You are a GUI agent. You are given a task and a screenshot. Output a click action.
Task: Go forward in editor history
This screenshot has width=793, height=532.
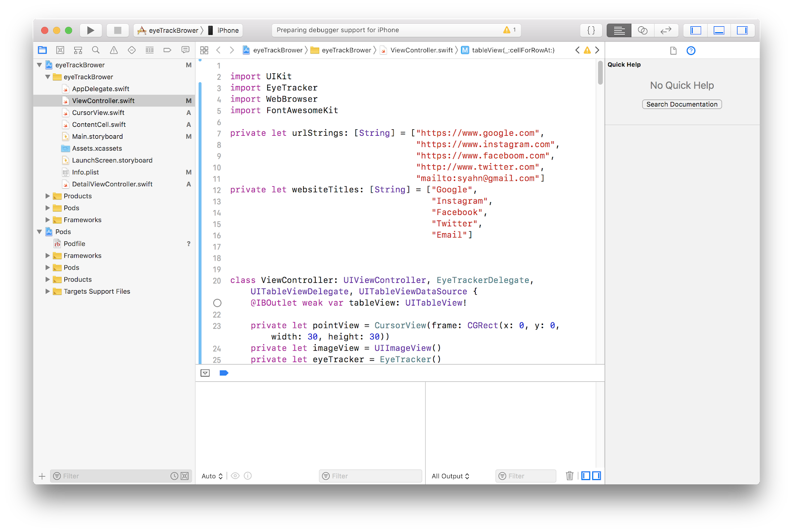pos(231,50)
